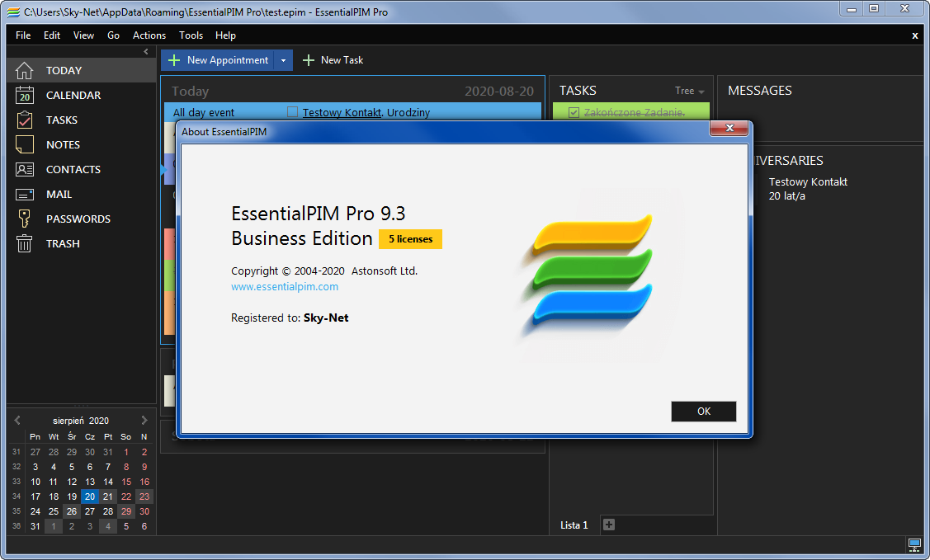Select TODAY label in the sidebar
Viewport: 930px width, 560px height.
pyautogui.click(x=64, y=71)
